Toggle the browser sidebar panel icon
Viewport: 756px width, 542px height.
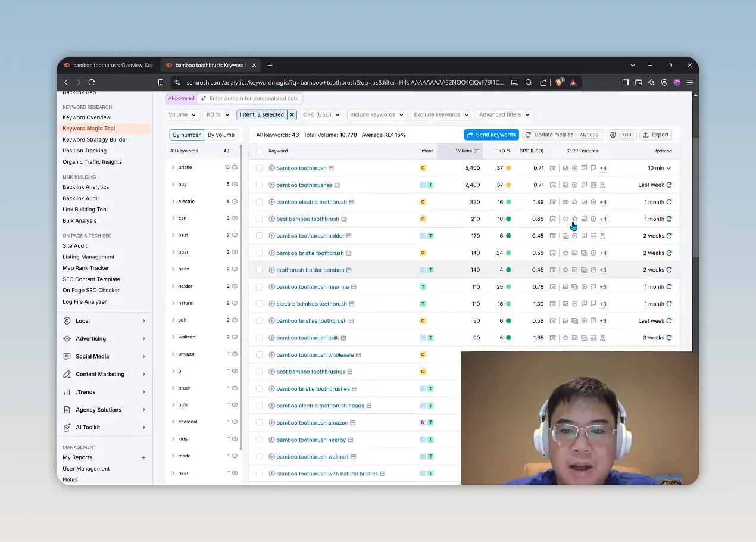[x=626, y=82]
